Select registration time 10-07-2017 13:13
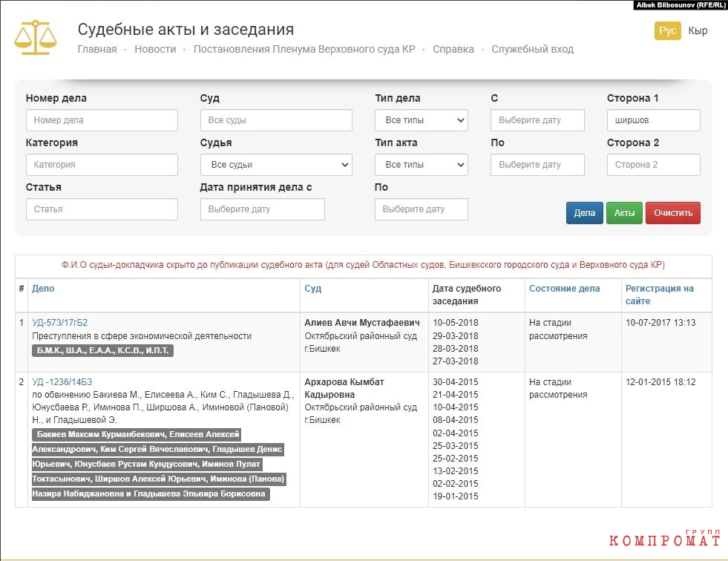The image size is (728, 561). tap(660, 323)
